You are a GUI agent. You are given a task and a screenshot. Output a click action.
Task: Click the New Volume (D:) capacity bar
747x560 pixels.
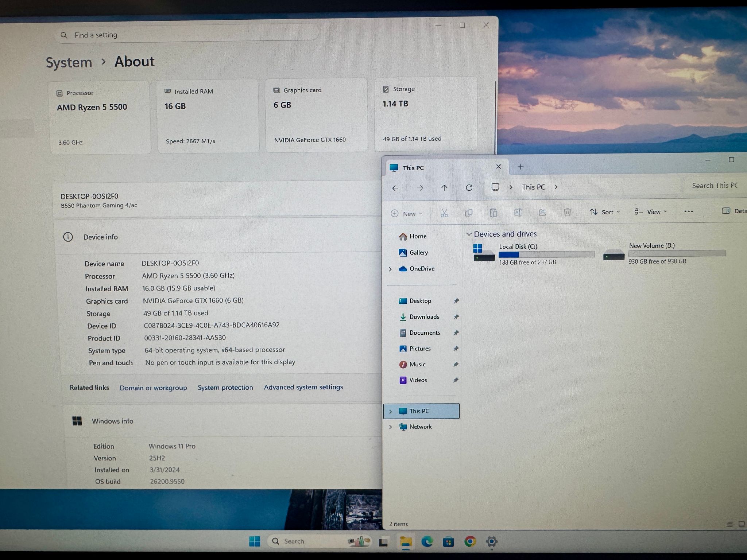[677, 253]
